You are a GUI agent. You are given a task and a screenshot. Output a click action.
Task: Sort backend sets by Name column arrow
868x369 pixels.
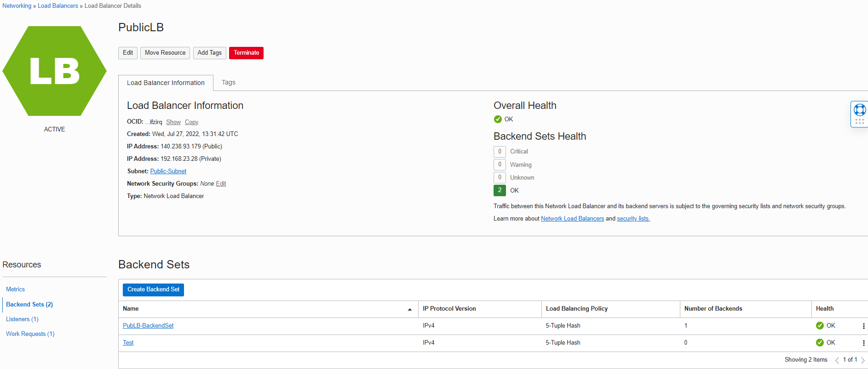click(x=409, y=309)
